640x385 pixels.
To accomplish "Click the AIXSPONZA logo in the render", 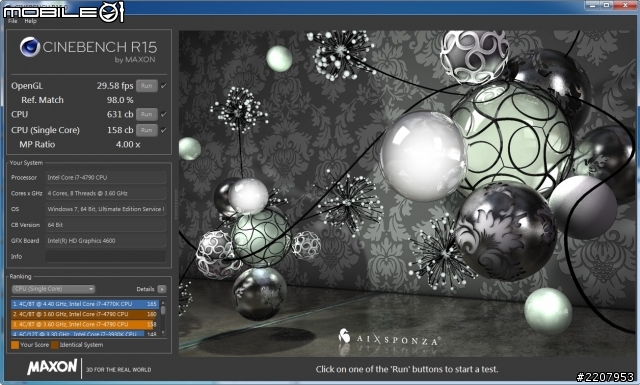I will coord(389,338).
